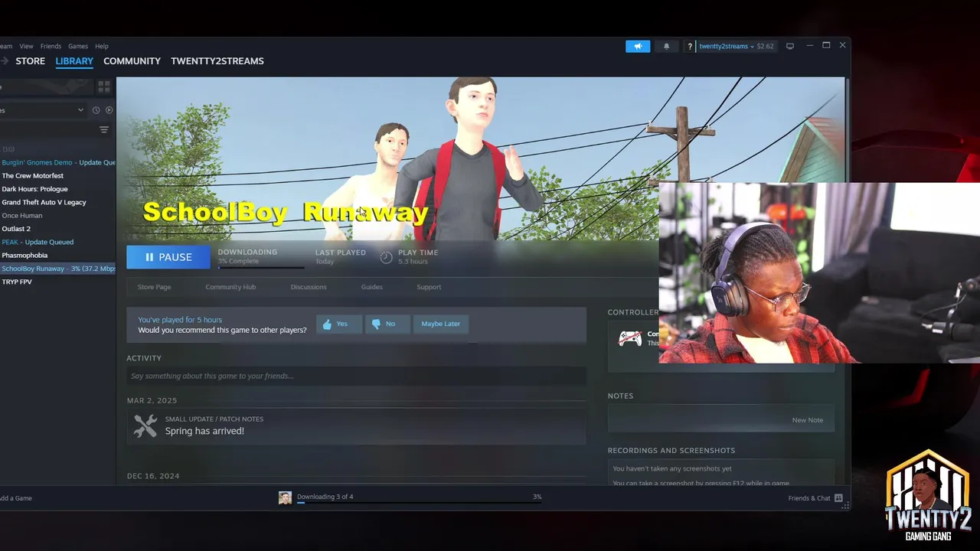The image size is (980, 551).
Task: Open the TWENTTY2STREAMS profile tab
Action: click(217, 61)
